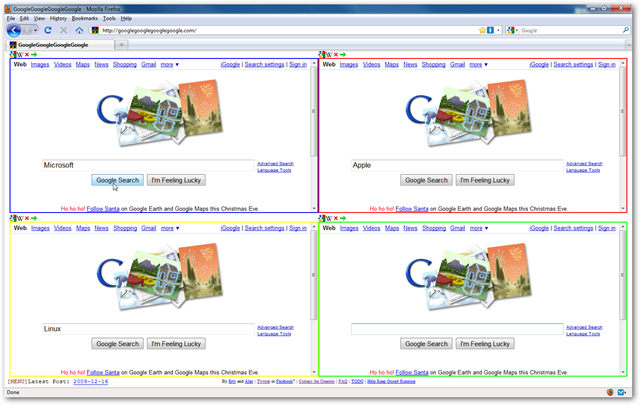This screenshot has height=405, width=640.
Task: Open the list-all-tabs dropdown on tab bar
Action: pyautogui.click(x=628, y=45)
